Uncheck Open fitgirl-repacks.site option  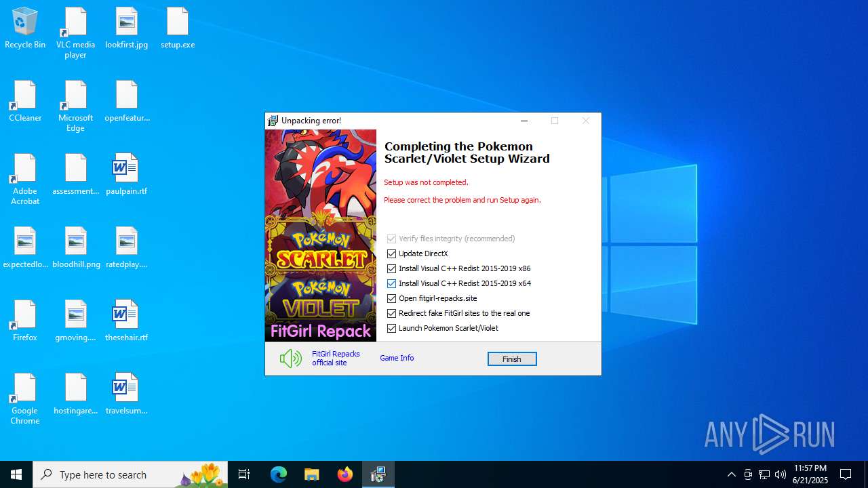pos(391,298)
